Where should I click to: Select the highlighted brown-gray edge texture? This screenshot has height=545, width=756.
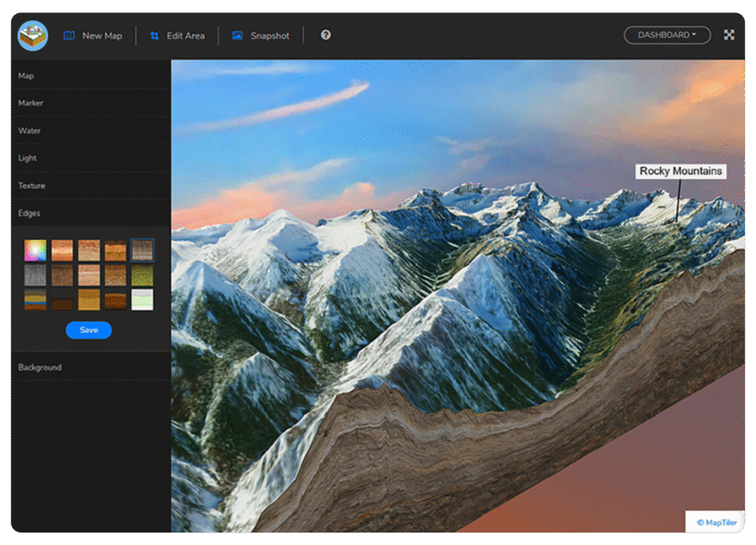click(x=142, y=250)
